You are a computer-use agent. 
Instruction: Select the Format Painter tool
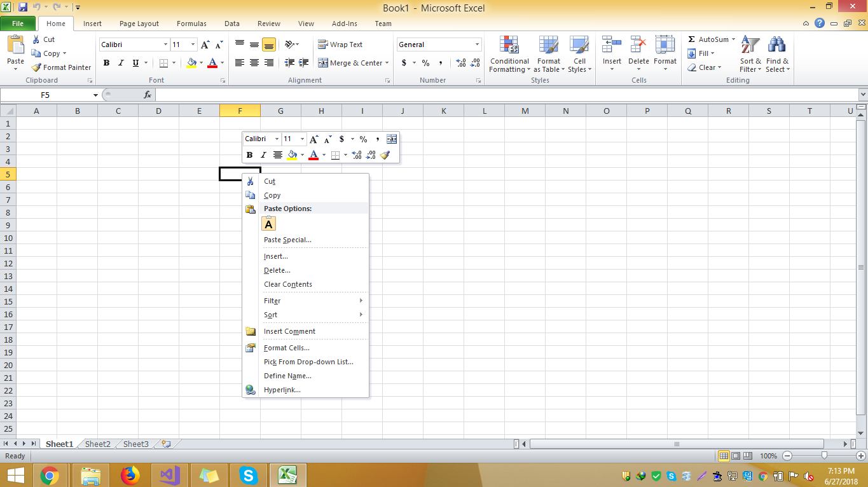tap(60, 67)
